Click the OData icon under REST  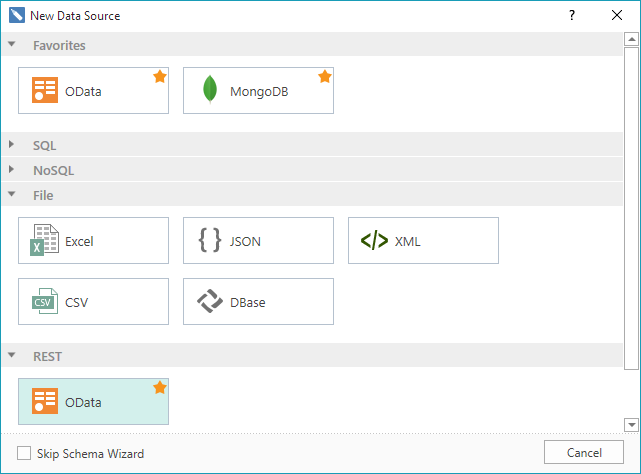[x=45, y=401]
